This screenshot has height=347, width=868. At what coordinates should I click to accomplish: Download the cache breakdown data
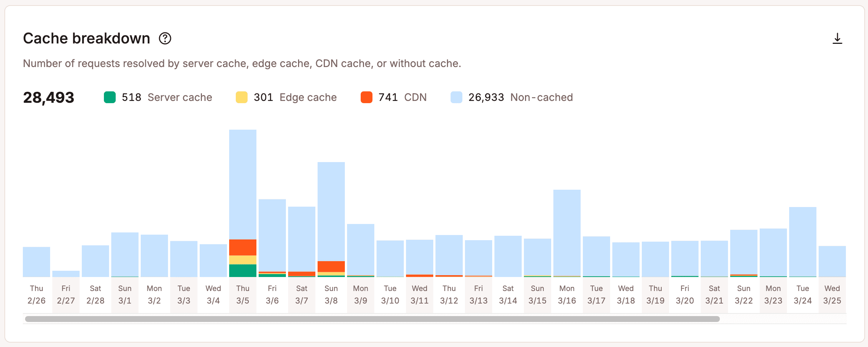(x=837, y=38)
